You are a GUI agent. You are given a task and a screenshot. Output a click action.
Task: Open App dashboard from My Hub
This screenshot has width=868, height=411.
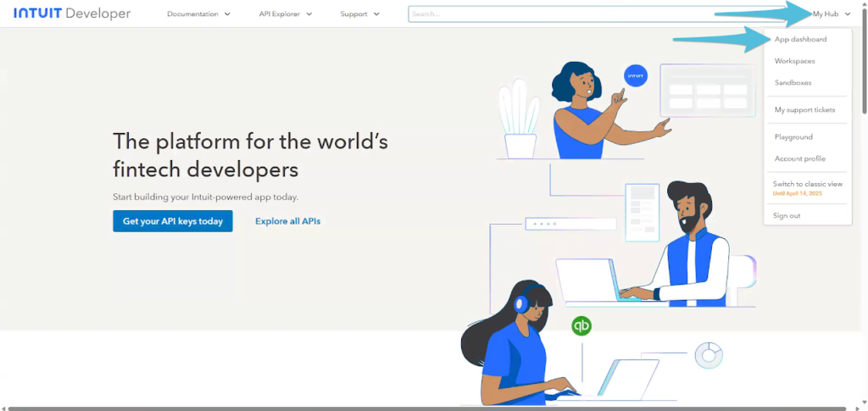(800, 39)
